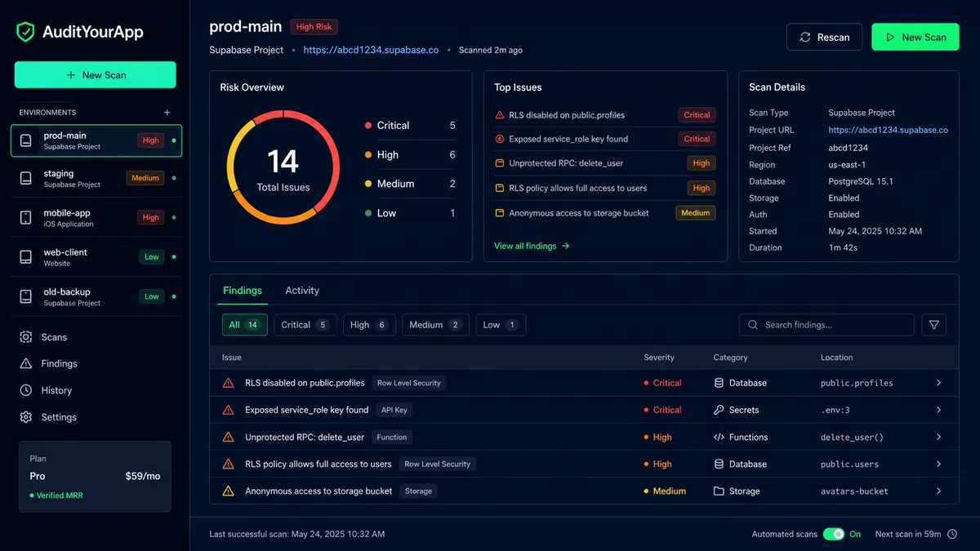Toggle Automated scans switch off

834,534
